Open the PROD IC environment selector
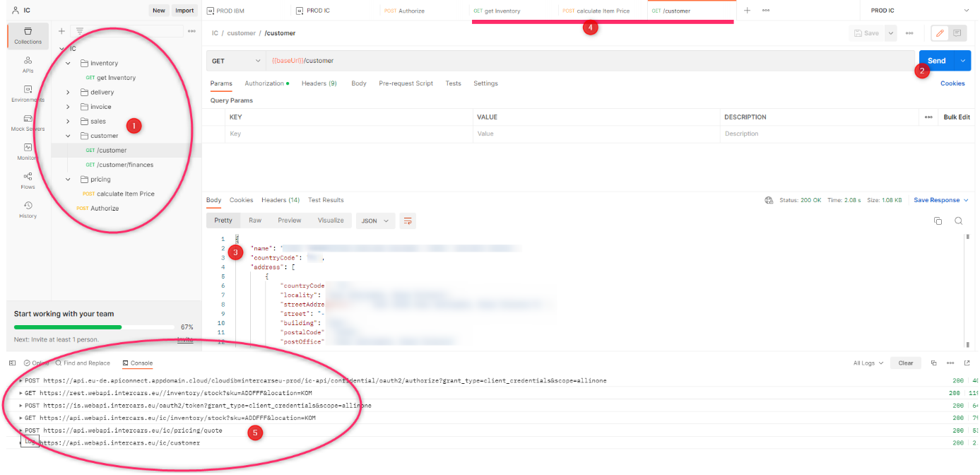 919,11
